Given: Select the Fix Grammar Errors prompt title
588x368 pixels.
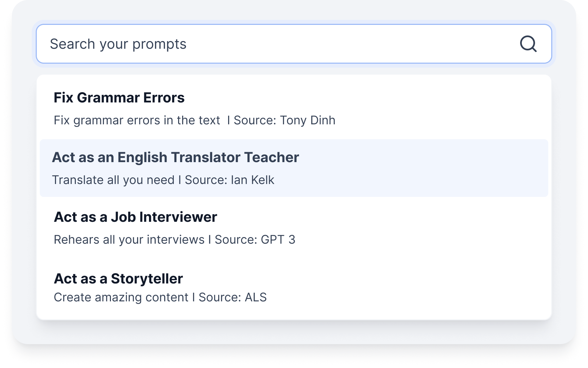Looking at the screenshot, I should 119,98.
